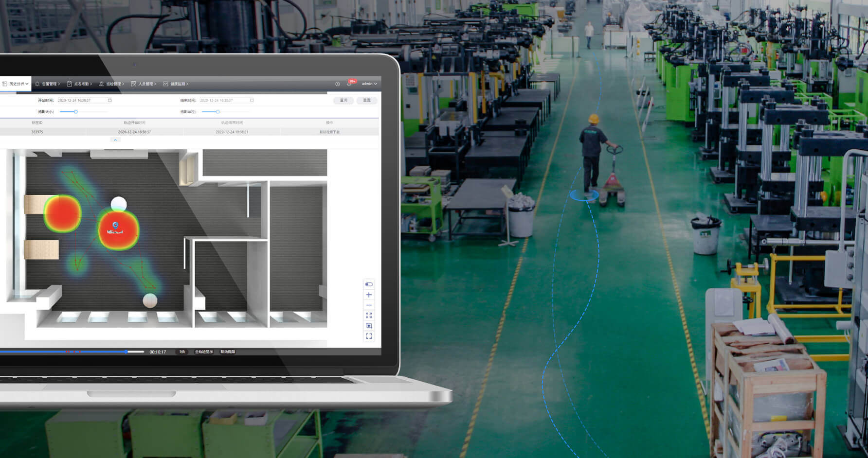Open calendar icon for end time field
868x458 pixels.
coord(252,100)
